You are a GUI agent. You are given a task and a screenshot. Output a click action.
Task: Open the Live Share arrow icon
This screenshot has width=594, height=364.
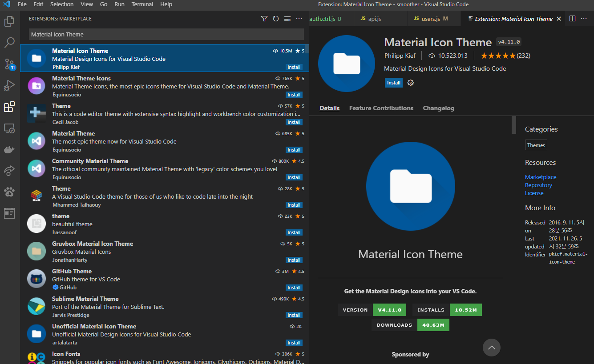9,171
